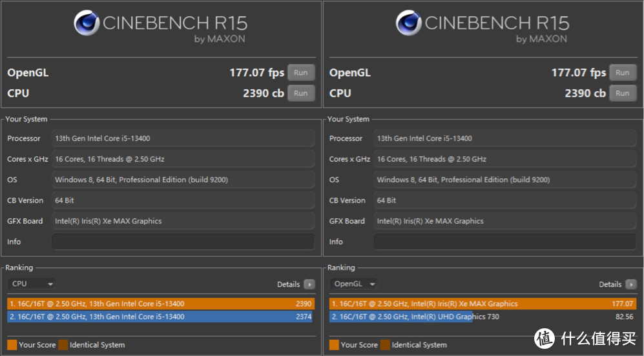This screenshot has height=356, width=644.
Task: Open CPU ranking dropdown in left window
Action: (32, 284)
